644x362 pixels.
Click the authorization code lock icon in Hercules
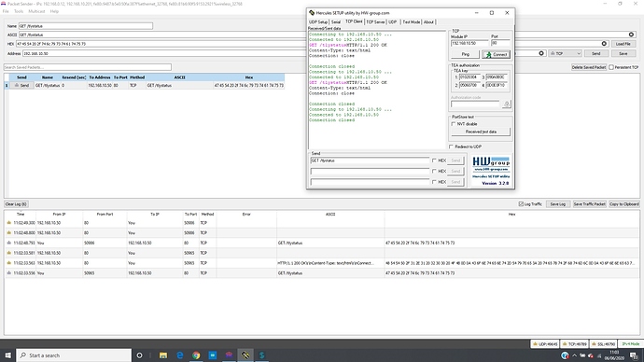(x=507, y=104)
